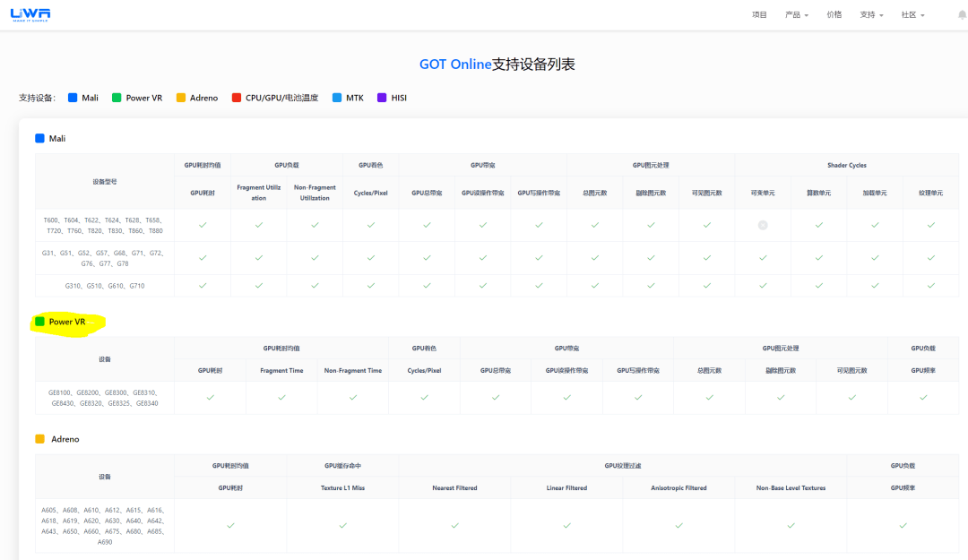Select the 价格 menu item

pyautogui.click(x=834, y=14)
